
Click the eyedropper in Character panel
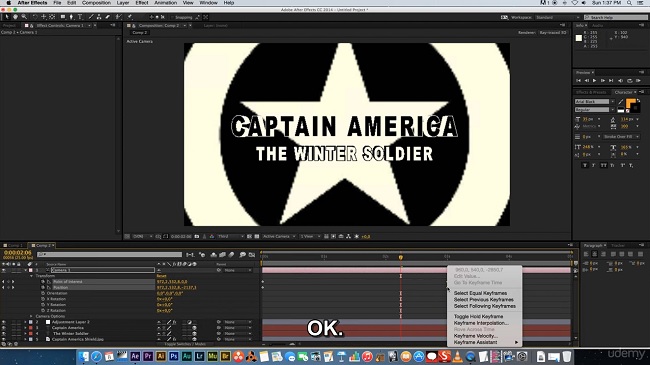tap(621, 102)
